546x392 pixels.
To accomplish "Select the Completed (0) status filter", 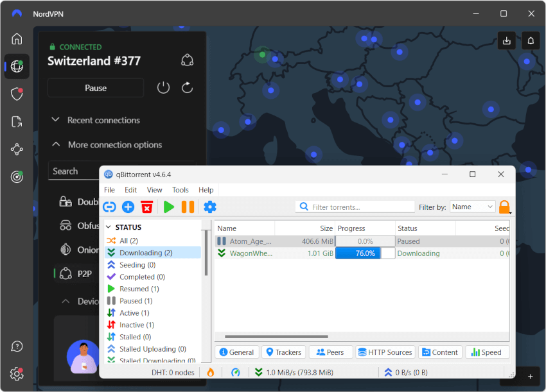I will [x=153, y=277].
